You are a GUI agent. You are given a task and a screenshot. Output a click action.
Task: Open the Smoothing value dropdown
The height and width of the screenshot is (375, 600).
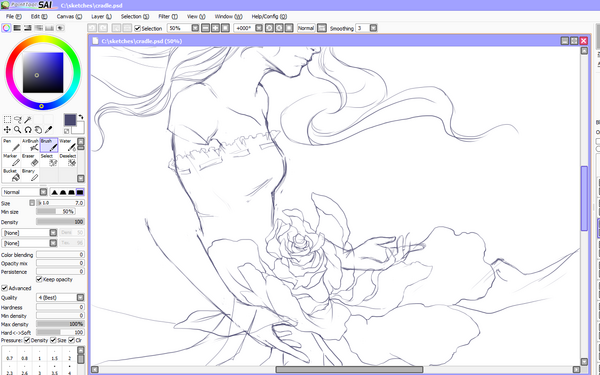tap(373, 28)
